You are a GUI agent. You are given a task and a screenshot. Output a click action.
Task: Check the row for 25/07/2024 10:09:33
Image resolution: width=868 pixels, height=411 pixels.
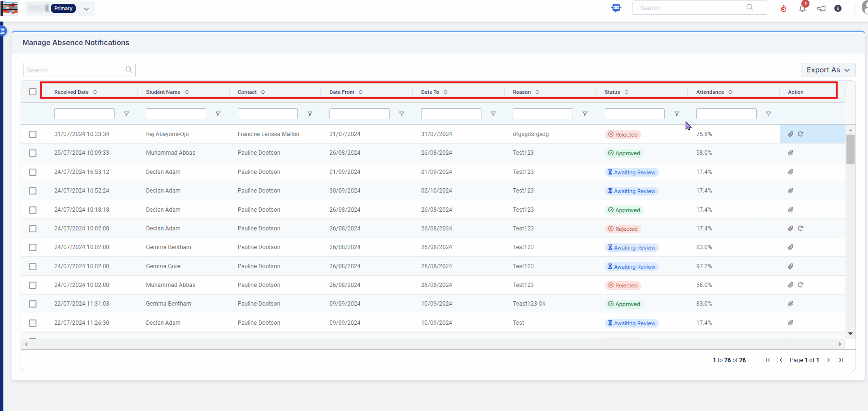tap(33, 153)
